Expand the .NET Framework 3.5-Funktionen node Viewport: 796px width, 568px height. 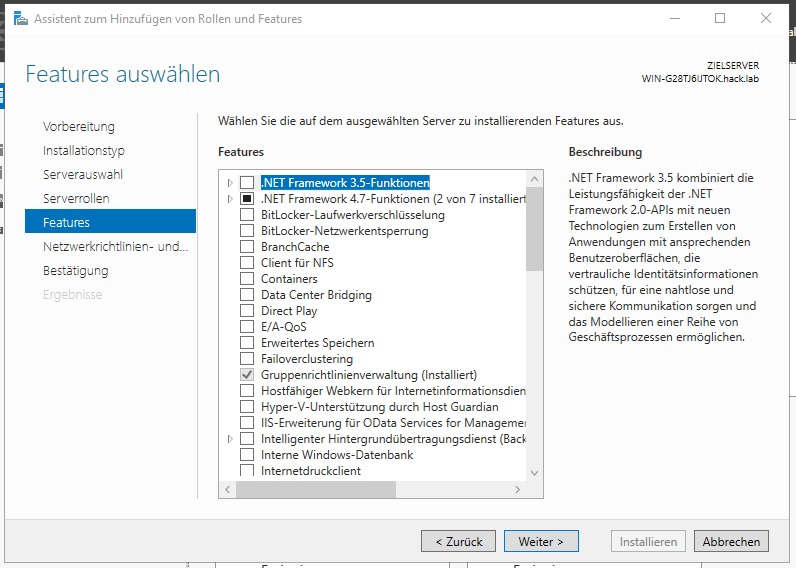point(230,183)
